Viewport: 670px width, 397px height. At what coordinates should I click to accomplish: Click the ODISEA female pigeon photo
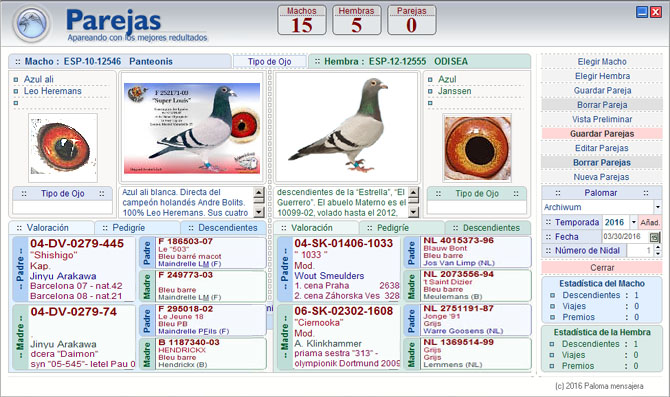347,127
